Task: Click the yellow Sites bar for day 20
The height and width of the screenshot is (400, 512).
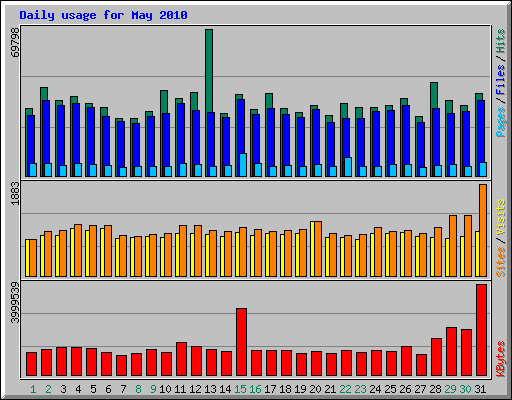Action: 312,249
